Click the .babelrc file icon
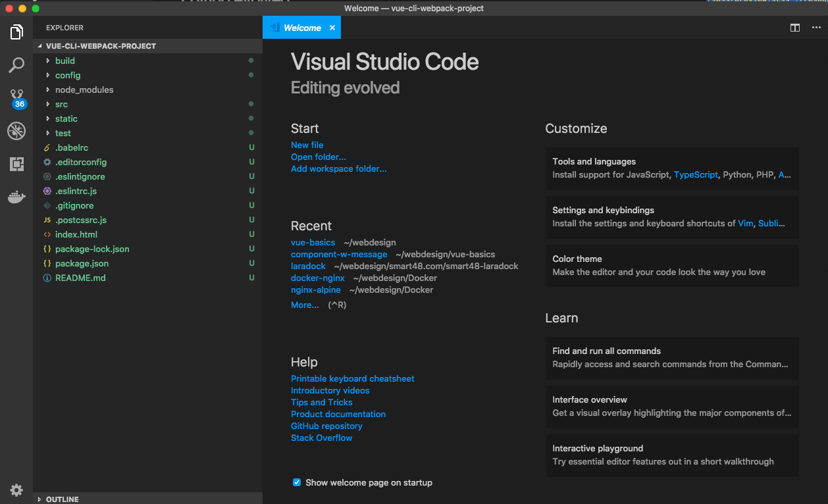The width and height of the screenshot is (828, 504). [x=47, y=147]
